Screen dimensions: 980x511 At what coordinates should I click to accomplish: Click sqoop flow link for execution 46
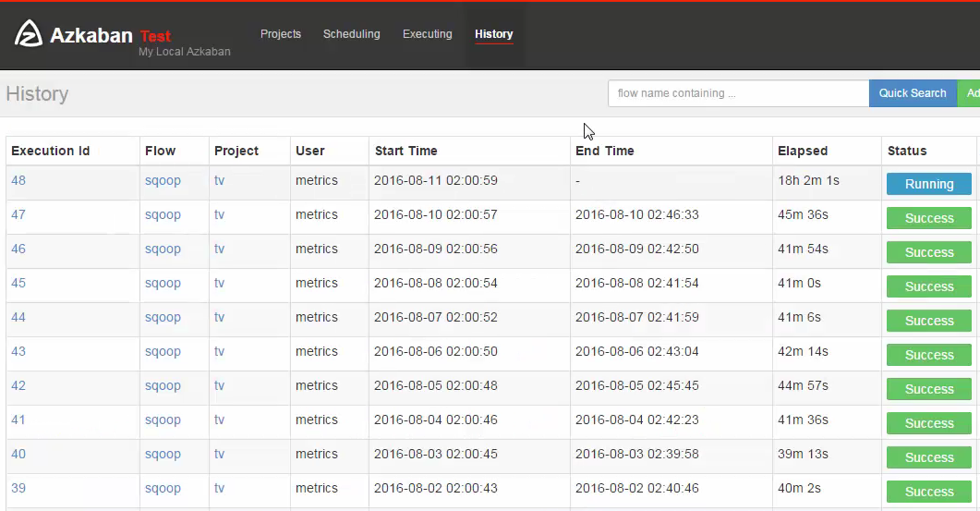click(x=163, y=249)
